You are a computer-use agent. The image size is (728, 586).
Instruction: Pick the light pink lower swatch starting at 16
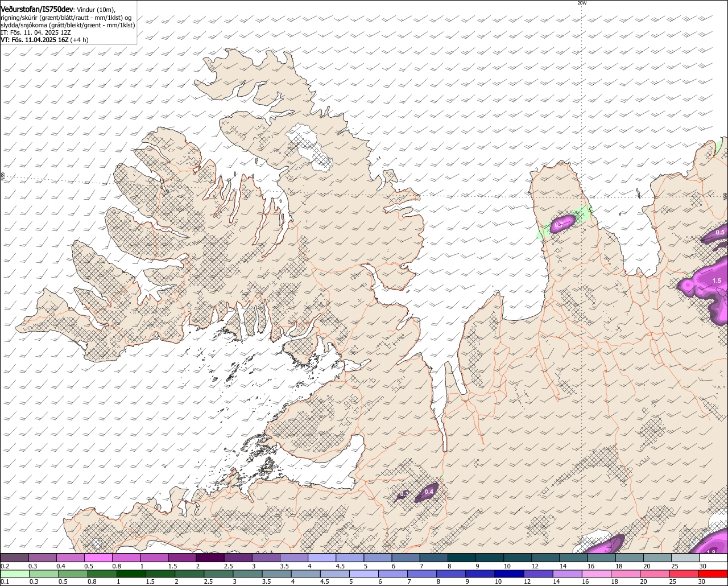click(x=597, y=574)
